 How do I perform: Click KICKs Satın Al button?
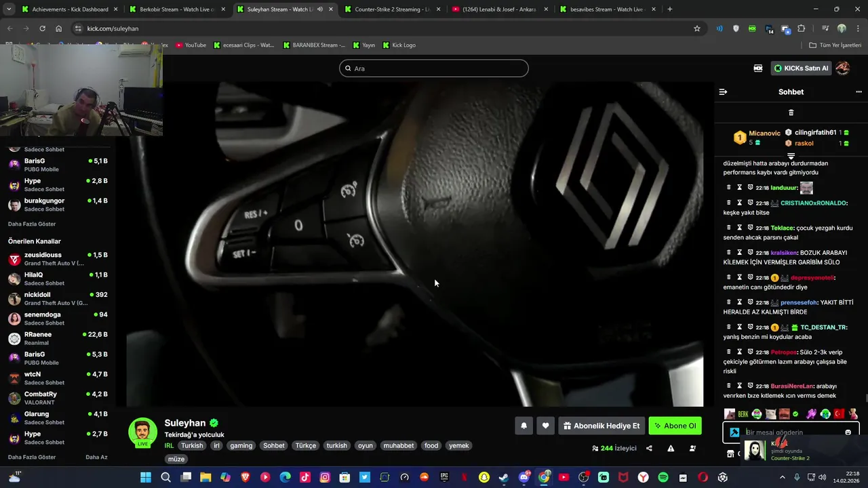pos(801,68)
